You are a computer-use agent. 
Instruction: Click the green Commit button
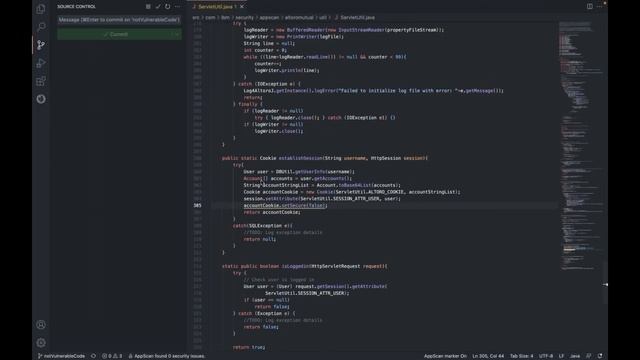coord(116,34)
